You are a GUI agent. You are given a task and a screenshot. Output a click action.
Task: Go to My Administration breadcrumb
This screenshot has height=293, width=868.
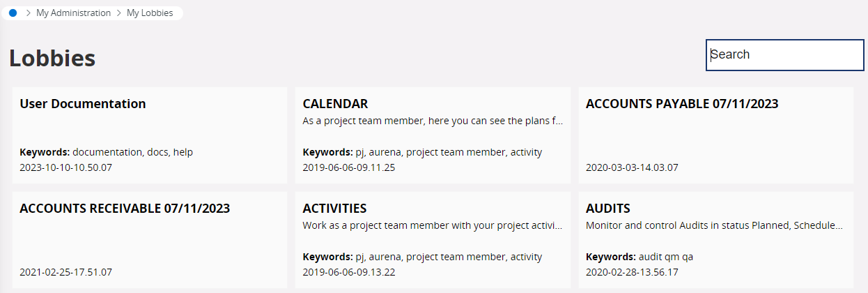click(73, 13)
